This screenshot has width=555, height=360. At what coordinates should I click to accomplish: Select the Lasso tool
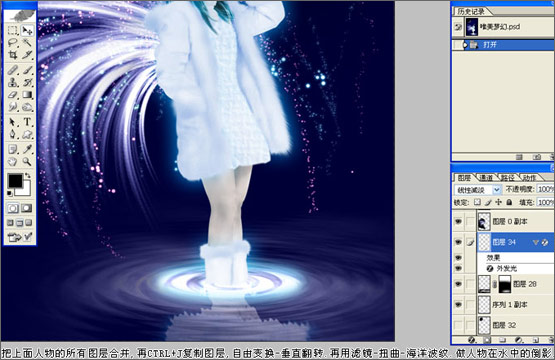[12, 43]
